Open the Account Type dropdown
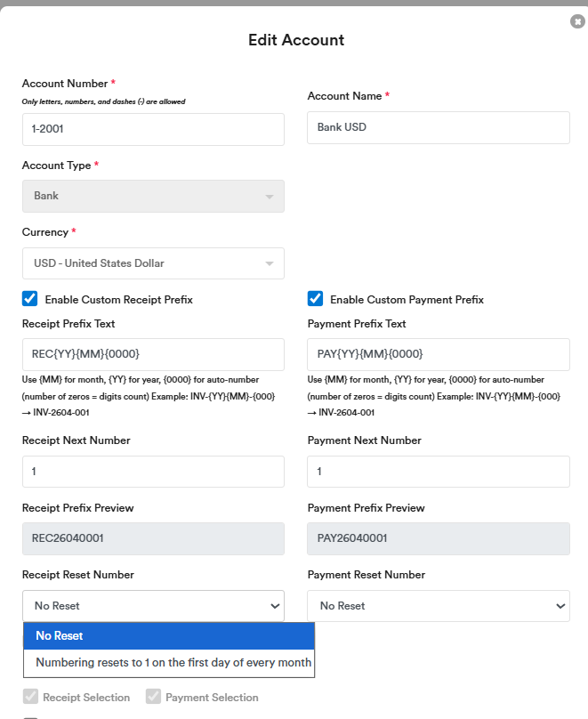Image resolution: width=588 pixels, height=719 pixels. (153, 197)
